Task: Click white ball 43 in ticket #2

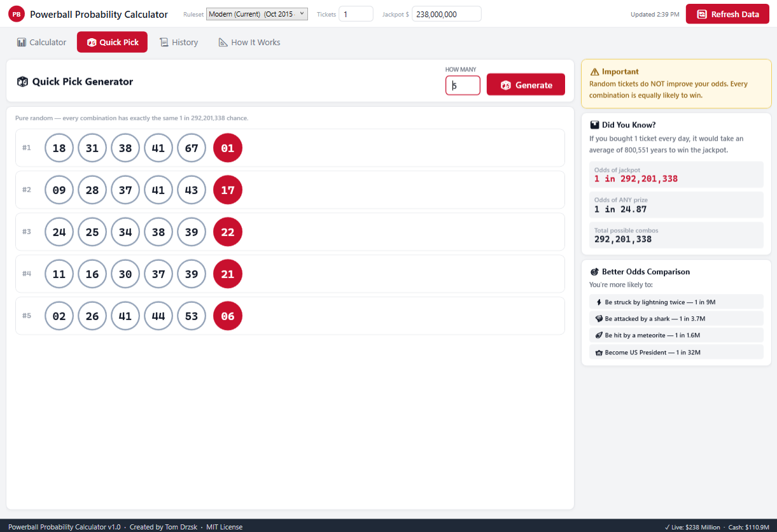Action: [192, 190]
